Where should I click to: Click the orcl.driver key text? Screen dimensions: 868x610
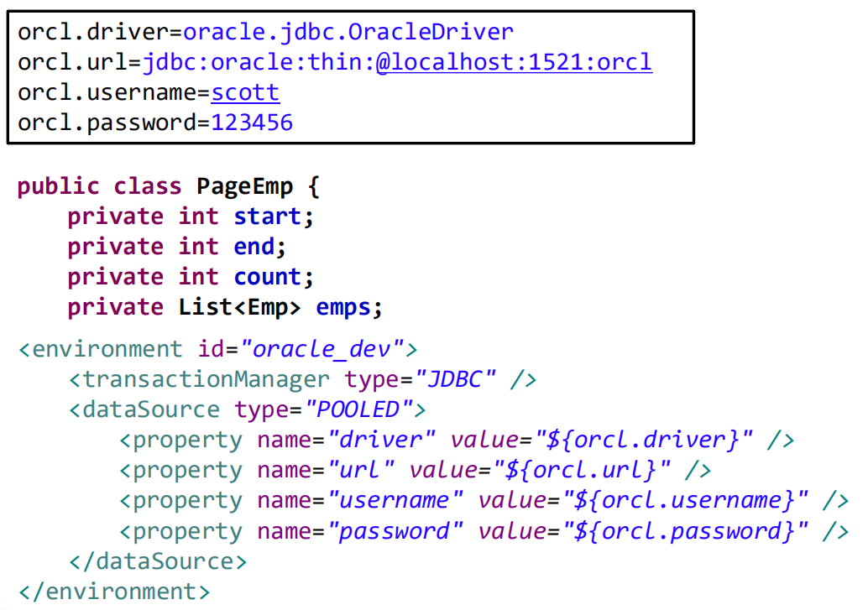tap(93, 32)
